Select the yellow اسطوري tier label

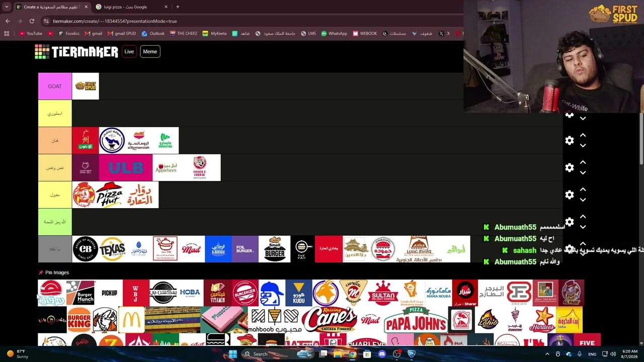point(55,114)
